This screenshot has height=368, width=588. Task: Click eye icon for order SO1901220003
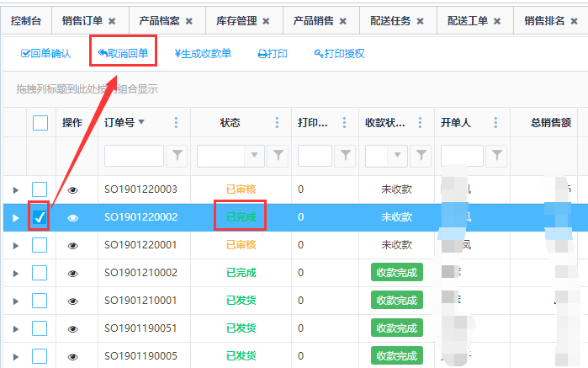tap(73, 190)
